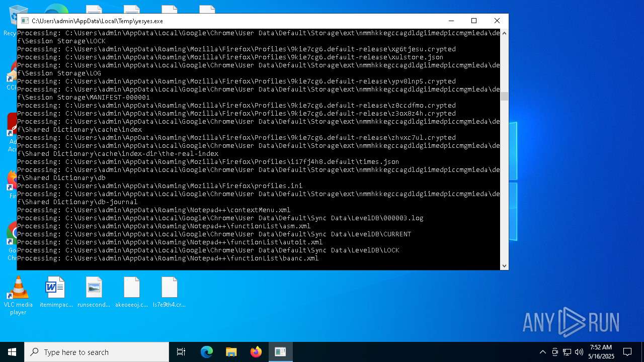Click the text Shared Dictionary\db-journal
Viewport: 644px width, 362px height.
[82, 202]
